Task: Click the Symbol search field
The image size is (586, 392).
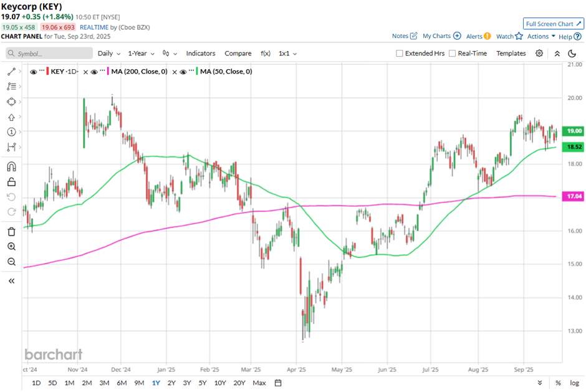Action: point(50,54)
